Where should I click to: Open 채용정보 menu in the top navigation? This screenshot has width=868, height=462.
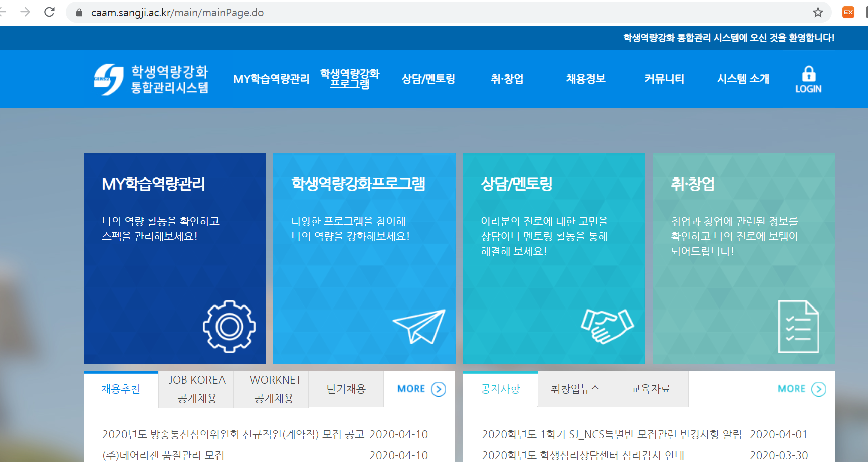[x=586, y=79]
